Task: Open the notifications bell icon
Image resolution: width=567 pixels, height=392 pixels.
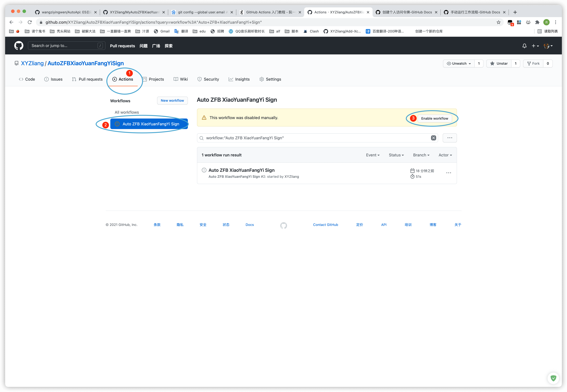Action: (524, 46)
